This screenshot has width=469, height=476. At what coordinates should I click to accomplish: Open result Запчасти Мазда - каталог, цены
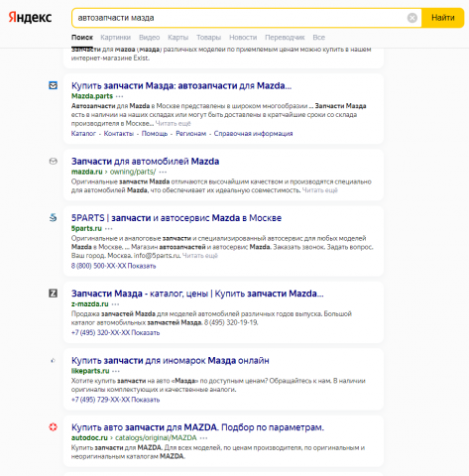click(197, 294)
